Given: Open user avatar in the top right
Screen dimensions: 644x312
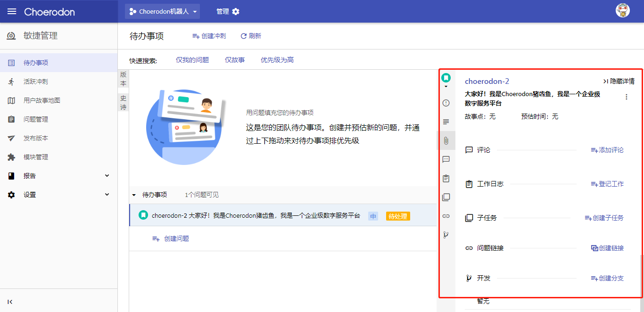Looking at the screenshot, I should pos(622,11).
